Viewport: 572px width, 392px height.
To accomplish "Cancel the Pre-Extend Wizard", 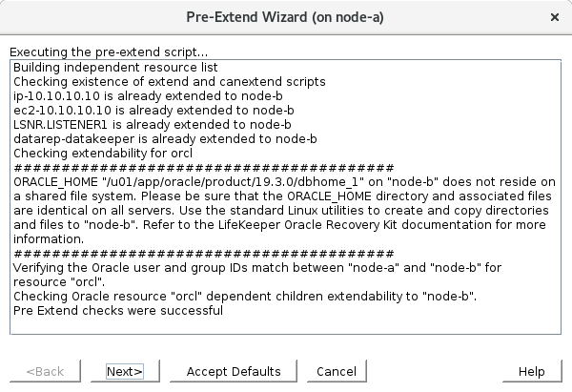I will [336, 371].
